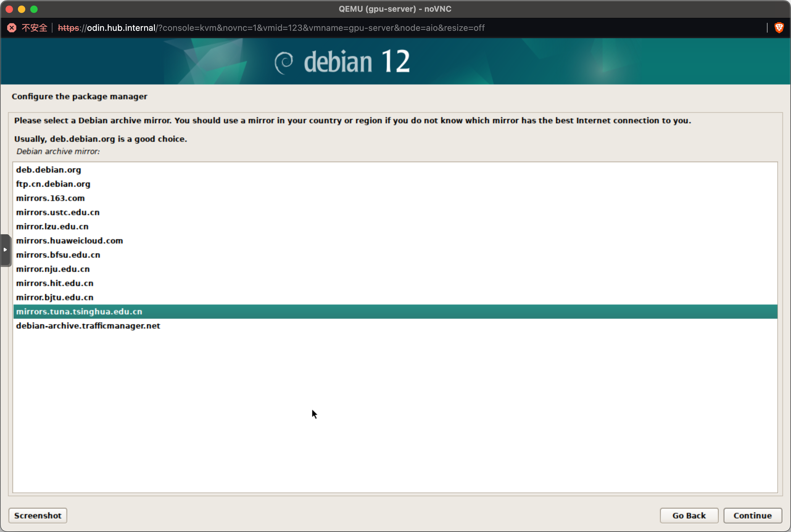This screenshot has width=791, height=532.
Task: Select the deb.debian.org mirror
Action: [x=395, y=170]
